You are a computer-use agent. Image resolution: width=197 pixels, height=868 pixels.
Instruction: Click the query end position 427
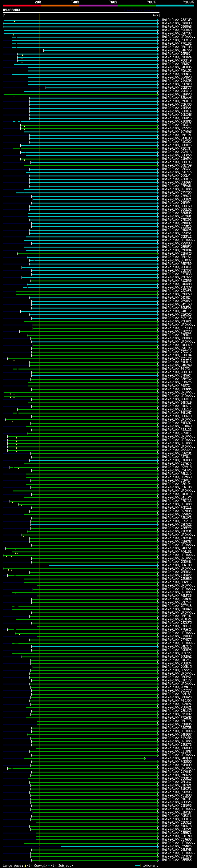[x=155, y=15]
